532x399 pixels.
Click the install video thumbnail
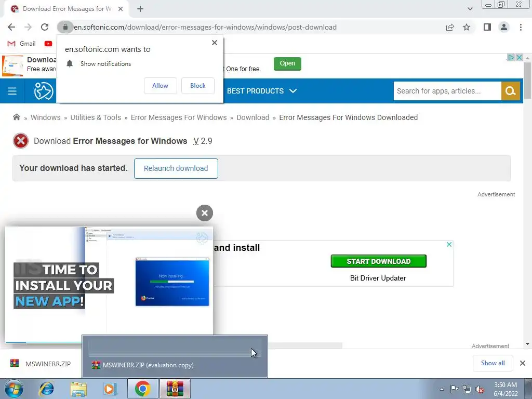(109, 284)
